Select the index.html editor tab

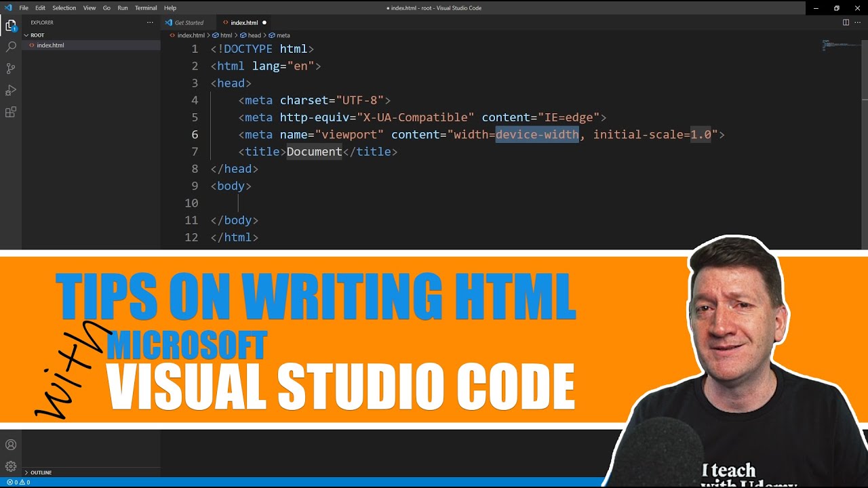(244, 22)
